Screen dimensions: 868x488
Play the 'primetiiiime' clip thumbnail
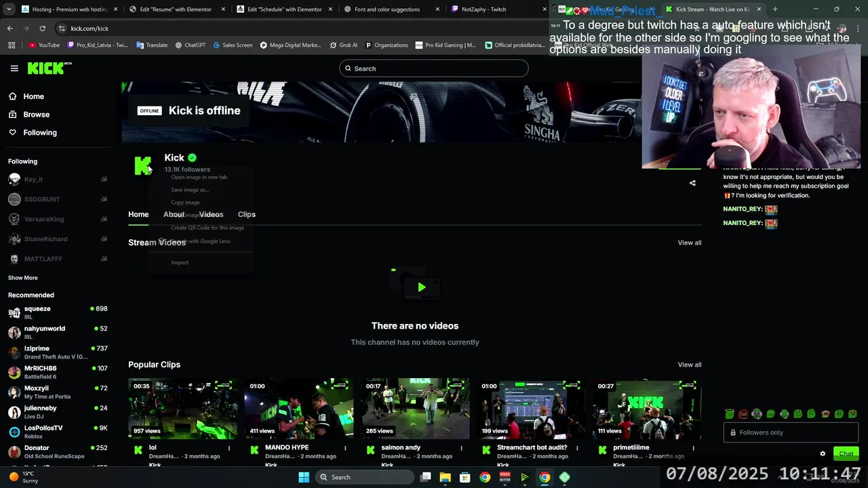coord(647,409)
